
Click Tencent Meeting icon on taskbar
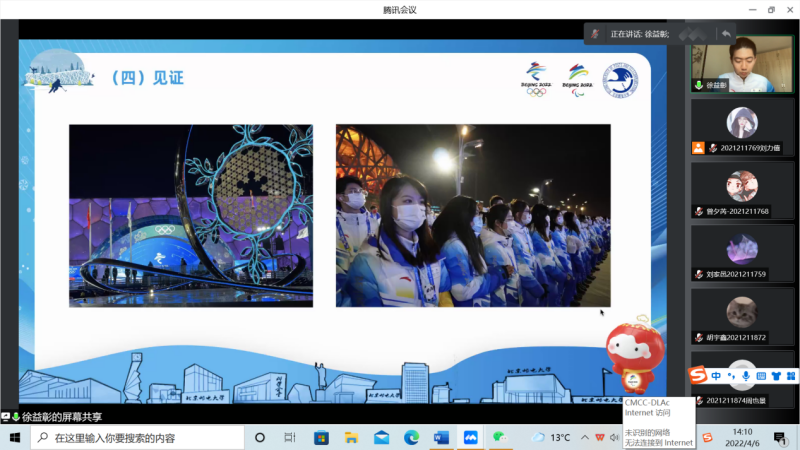point(470,438)
